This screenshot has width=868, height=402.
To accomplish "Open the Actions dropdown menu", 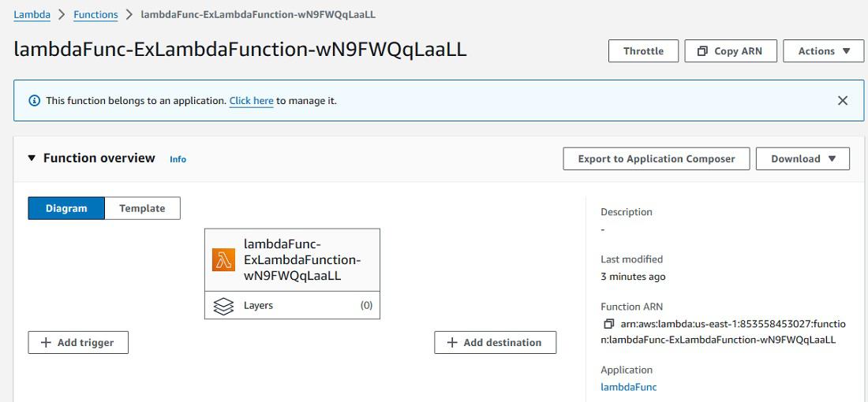I will click(x=824, y=51).
